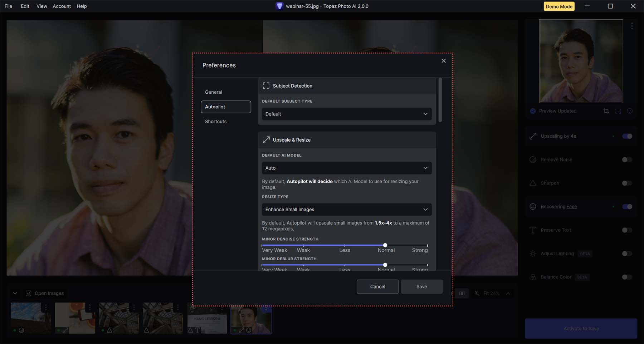The width and height of the screenshot is (644, 344).
Task: Click the Save button in Preferences
Action: point(421,286)
